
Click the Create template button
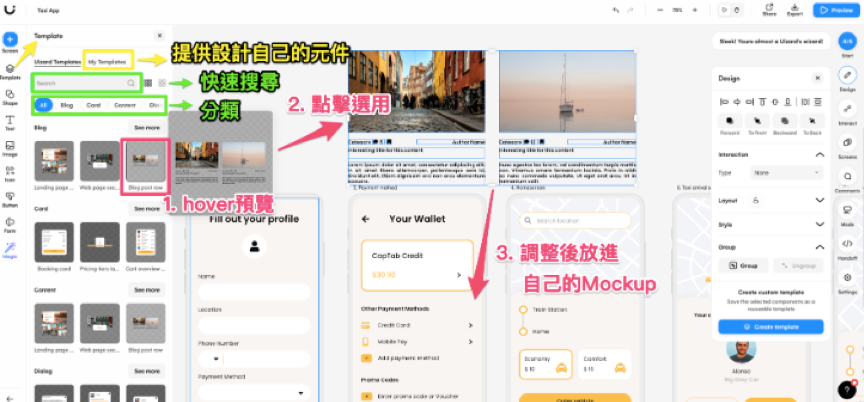771,327
